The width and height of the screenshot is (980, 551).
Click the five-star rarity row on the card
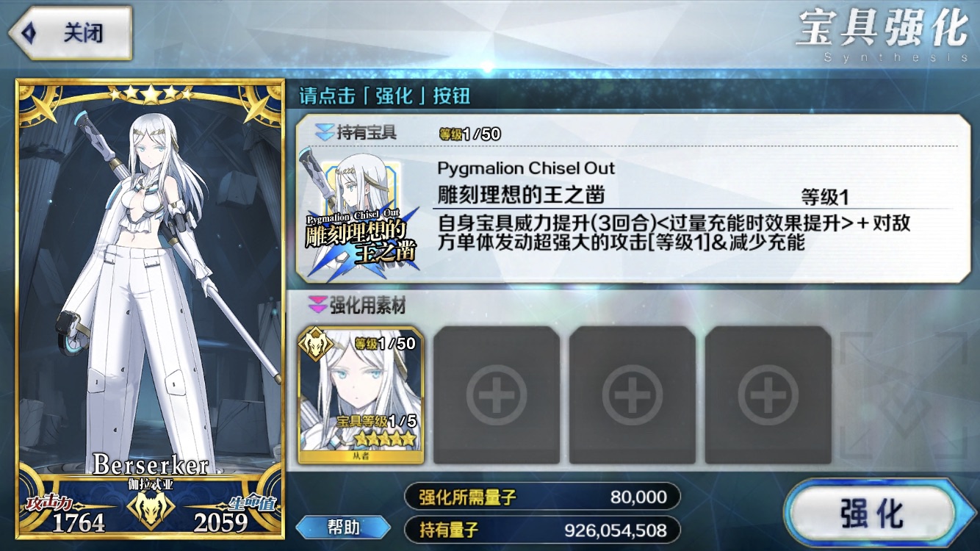[x=150, y=93]
